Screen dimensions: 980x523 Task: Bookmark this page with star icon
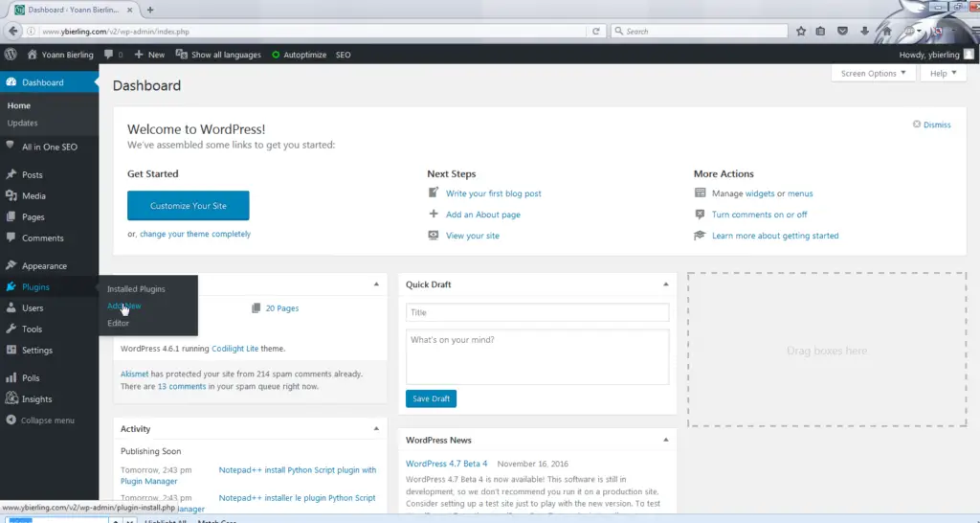coord(801,31)
